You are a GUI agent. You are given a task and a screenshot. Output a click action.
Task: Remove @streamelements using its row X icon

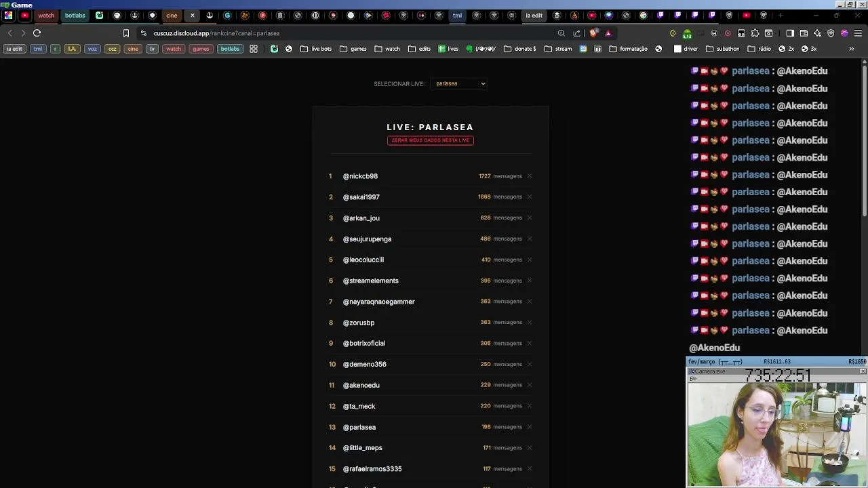pos(530,281)
